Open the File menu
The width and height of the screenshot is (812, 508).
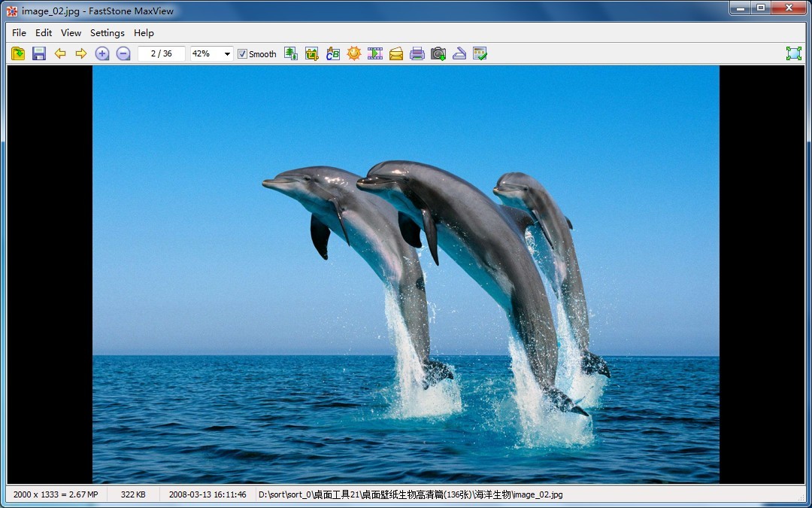[19, 32]
